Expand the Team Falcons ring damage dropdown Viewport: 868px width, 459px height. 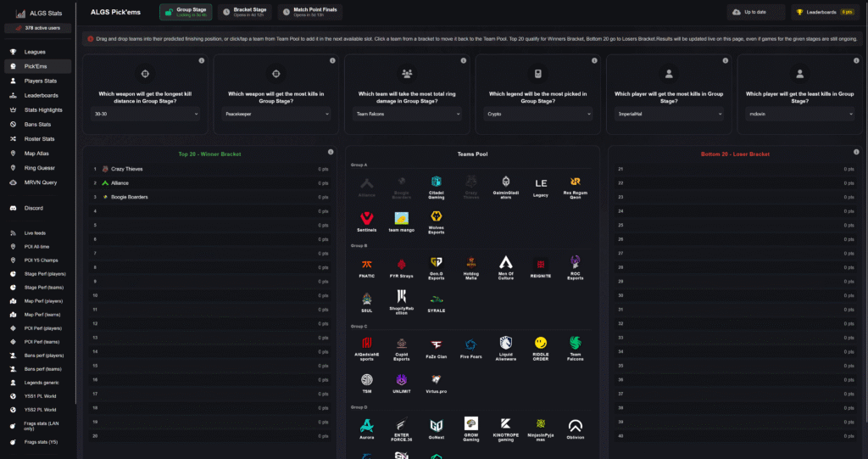407,113
